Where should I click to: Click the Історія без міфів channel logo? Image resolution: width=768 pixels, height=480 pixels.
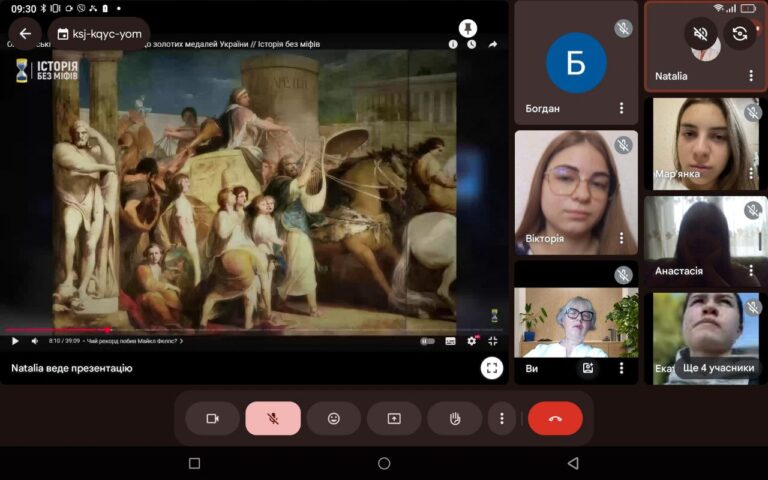[47, 71]
